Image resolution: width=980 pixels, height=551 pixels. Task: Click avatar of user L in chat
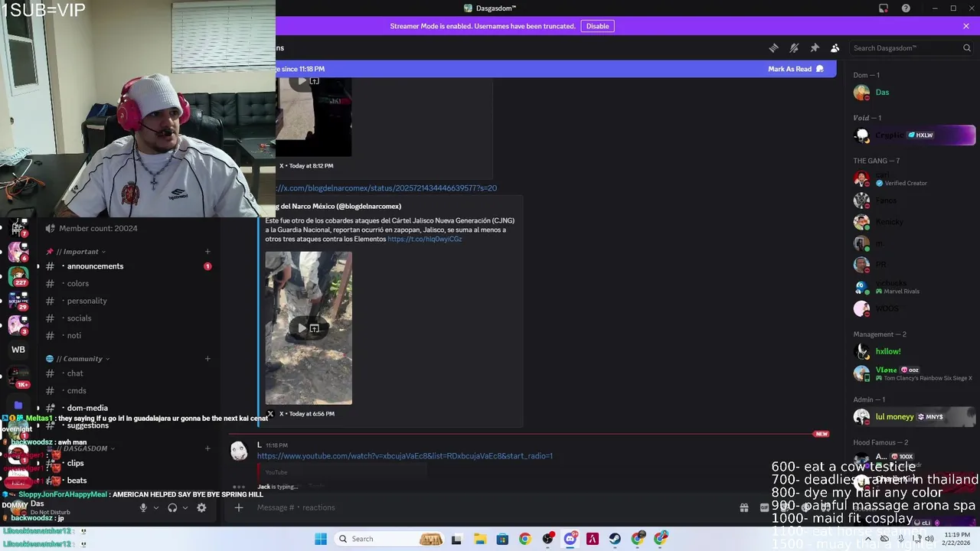click(x=239, y=451)
